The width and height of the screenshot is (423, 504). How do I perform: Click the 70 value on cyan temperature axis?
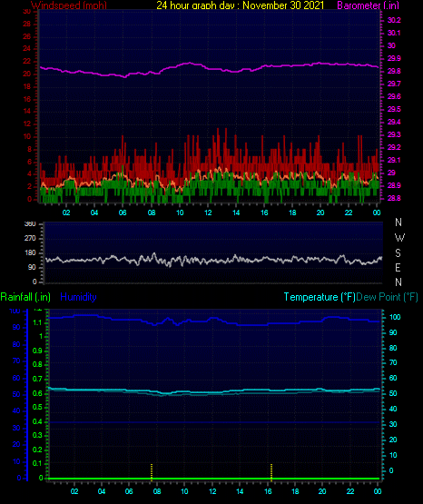coord(393,363)
